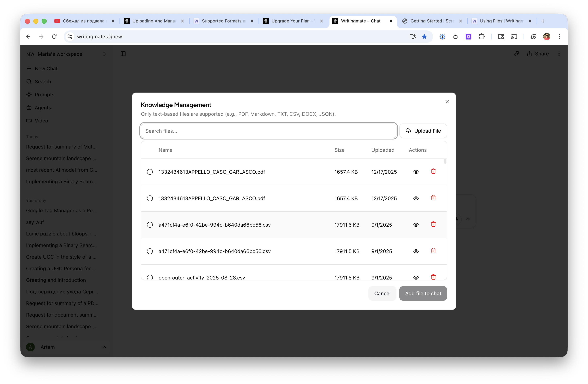Open browser Extensions puzzle icon

coord(482,37)
